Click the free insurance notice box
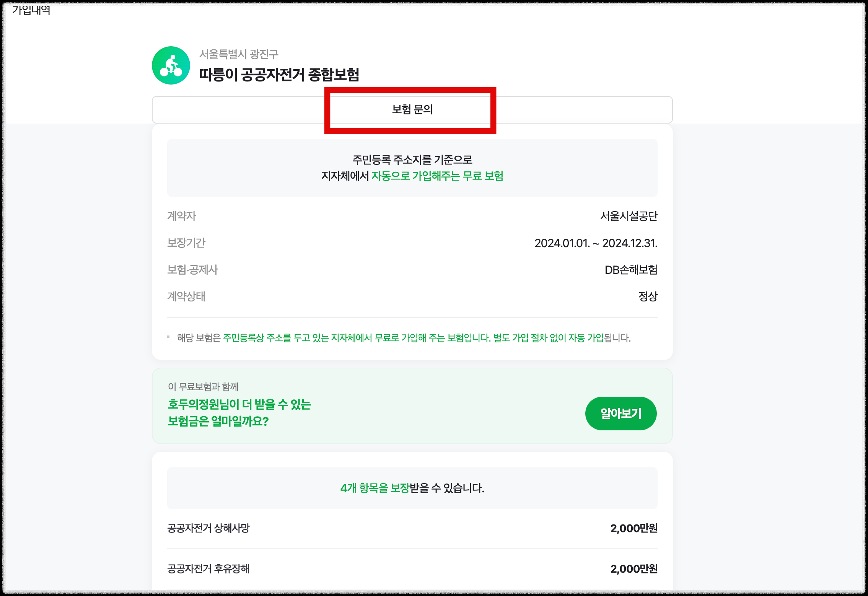This screenshot has width=868, height=596. (x=412, y=168)
